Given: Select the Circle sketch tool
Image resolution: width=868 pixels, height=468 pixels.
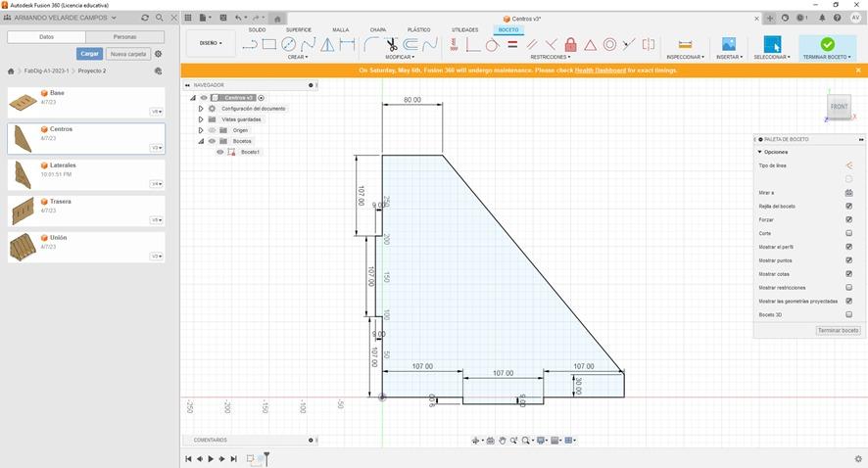Looking at the screenshot, I should [288, 44].
